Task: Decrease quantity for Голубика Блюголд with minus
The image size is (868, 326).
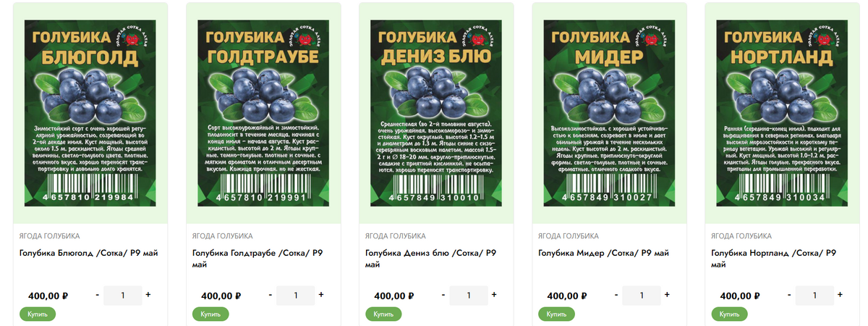Action: (x=98, y=295)
